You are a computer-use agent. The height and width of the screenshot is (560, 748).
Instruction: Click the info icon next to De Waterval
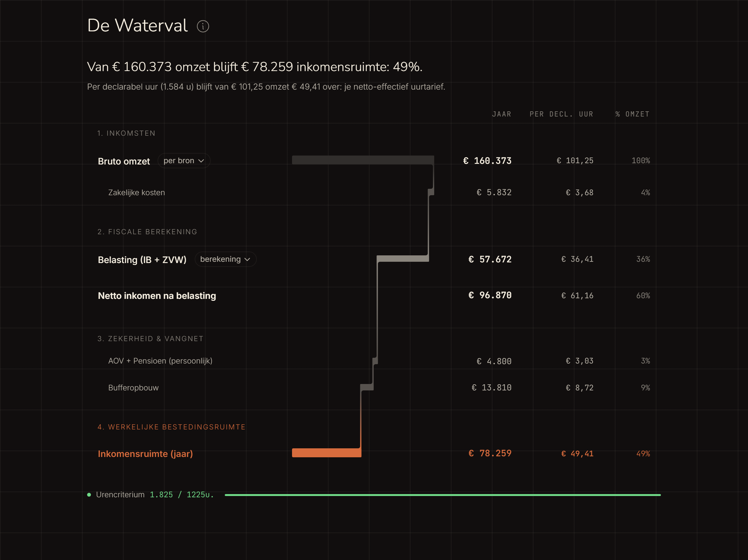[203, 26]
